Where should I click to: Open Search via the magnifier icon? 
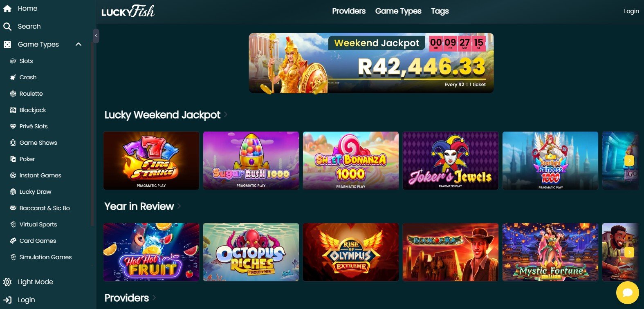click(x=7, y=27)
